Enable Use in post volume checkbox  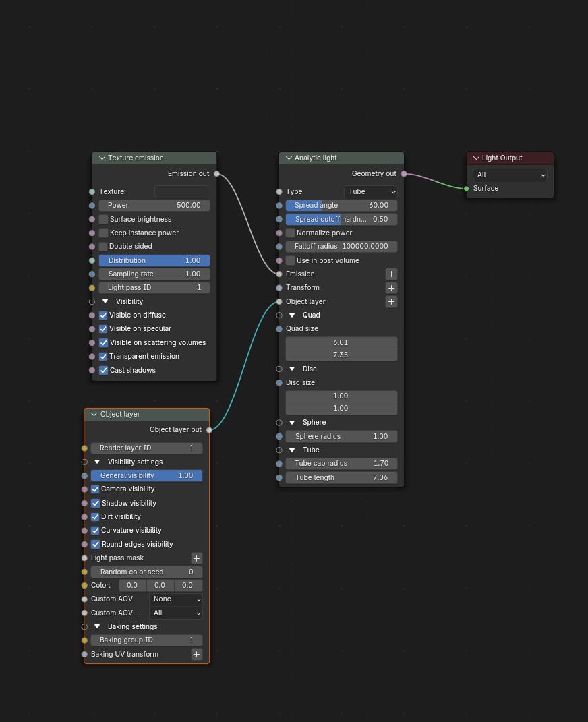[x=290, y=261]
